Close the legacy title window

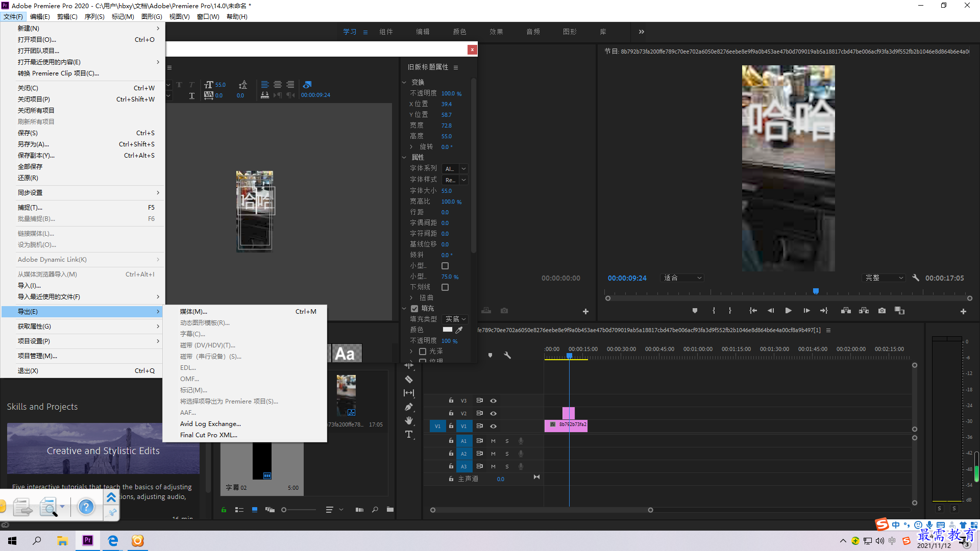[x=472, y=49]
